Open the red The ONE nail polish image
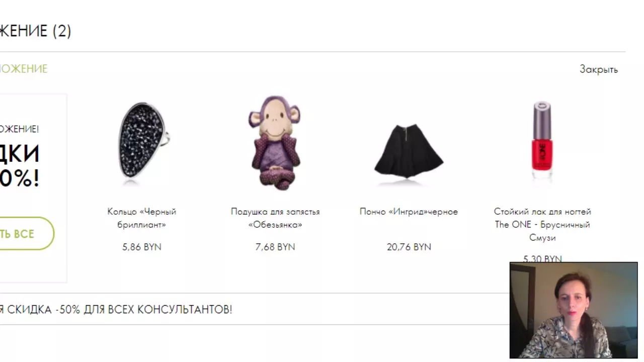The image size is (644, 362). [x=542, y=141]
